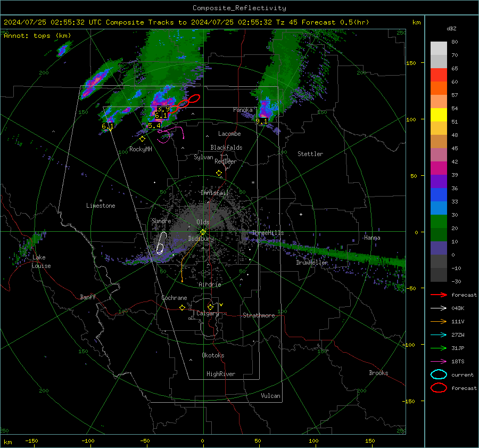Click the yellow diamond marker near Cochrane
Viewport: 479px width, 448px height.
pos(183,308)
